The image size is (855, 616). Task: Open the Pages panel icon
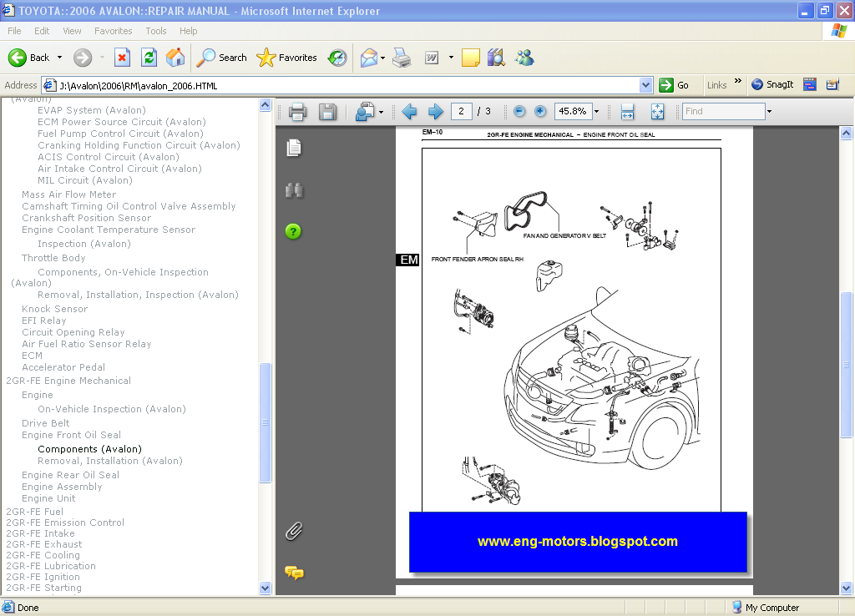tap(294, 148)
